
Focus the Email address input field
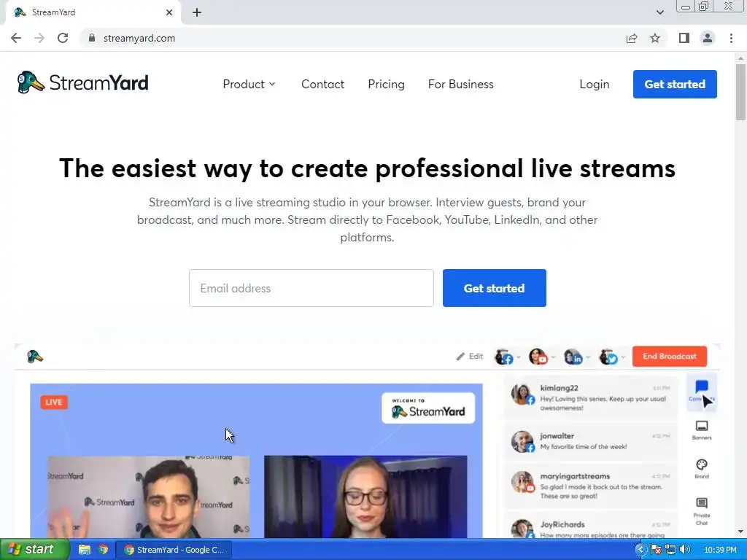tap(311, 288)
